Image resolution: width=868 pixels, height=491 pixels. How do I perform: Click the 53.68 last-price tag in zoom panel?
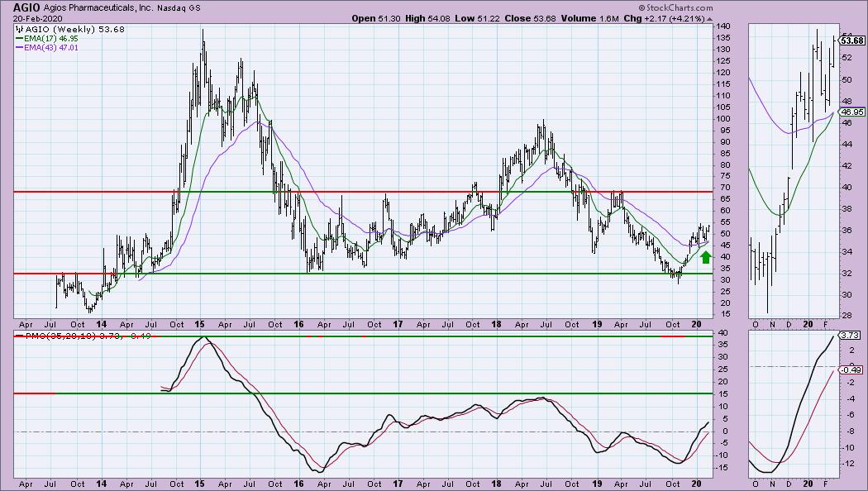[x=851, y=41]
